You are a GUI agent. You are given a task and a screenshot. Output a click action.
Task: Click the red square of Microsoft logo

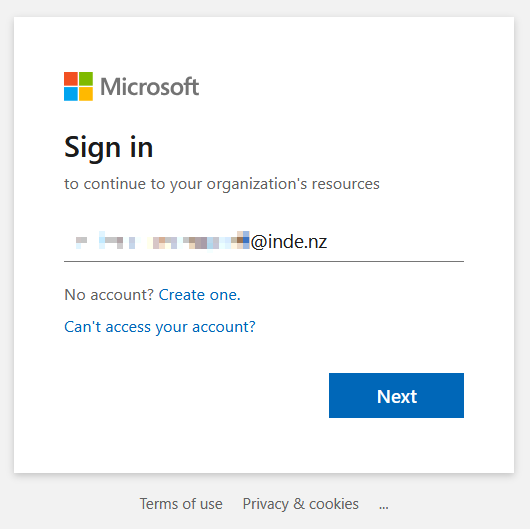pyautogui.click(x=71, y=79)
